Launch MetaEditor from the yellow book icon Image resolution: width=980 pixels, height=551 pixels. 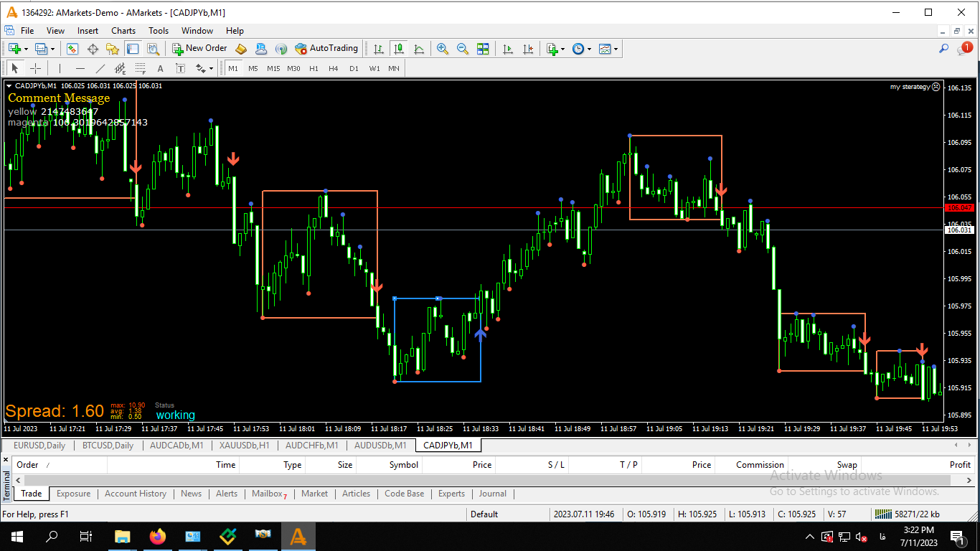(241, 49)
